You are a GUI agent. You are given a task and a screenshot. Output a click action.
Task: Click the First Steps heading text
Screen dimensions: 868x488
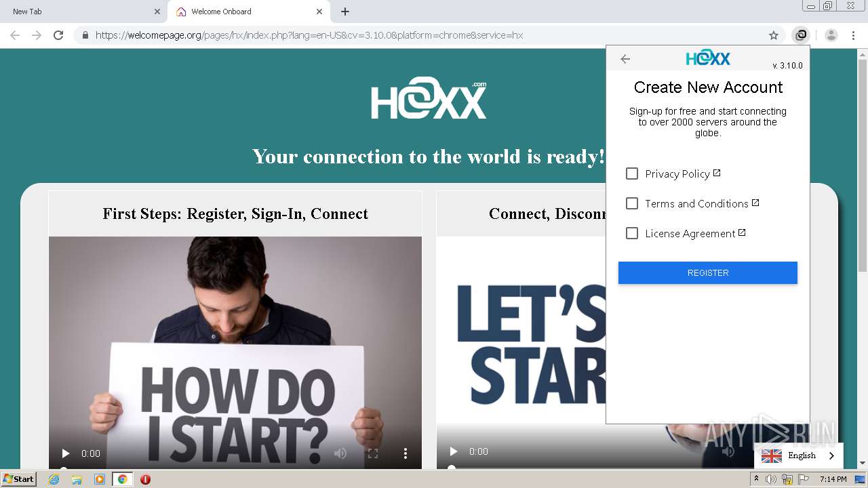235,214
